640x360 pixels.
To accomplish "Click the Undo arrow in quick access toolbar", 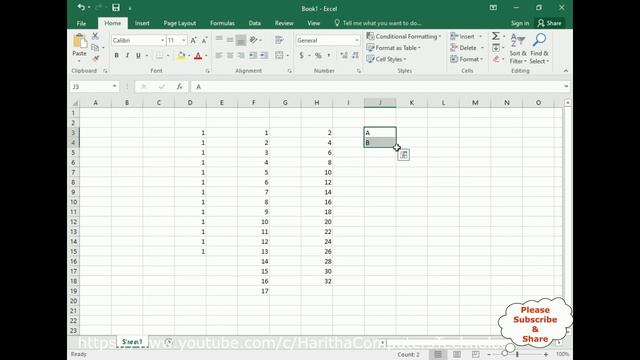I will tap(81, 7).
